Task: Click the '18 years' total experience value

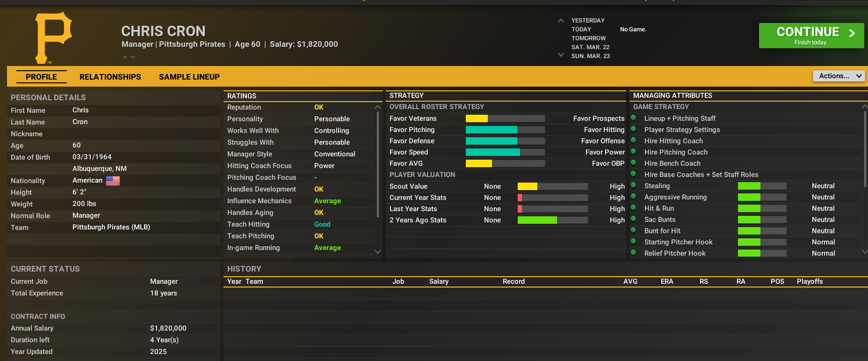Action: coord(164,293)
